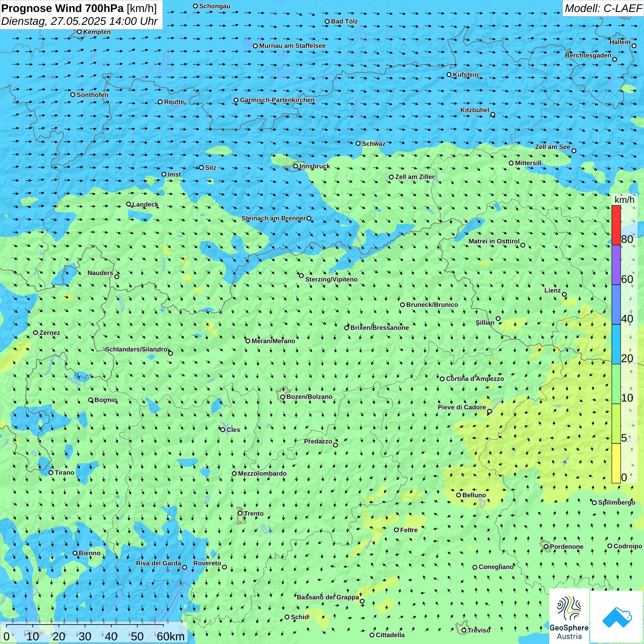
Task: Click the Meran/Merano label
Action: tap(273, 341)
